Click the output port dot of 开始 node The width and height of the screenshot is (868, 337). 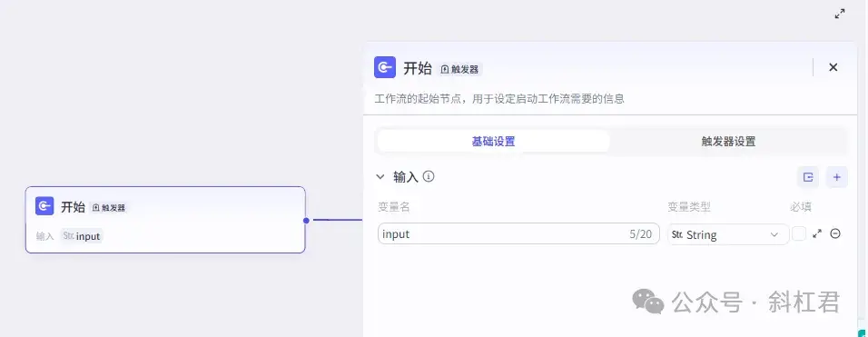point(306,220)
